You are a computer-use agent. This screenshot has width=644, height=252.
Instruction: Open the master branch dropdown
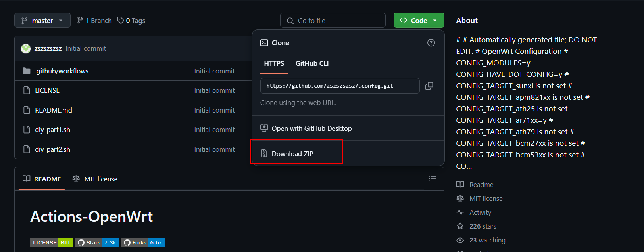(42, 21)
